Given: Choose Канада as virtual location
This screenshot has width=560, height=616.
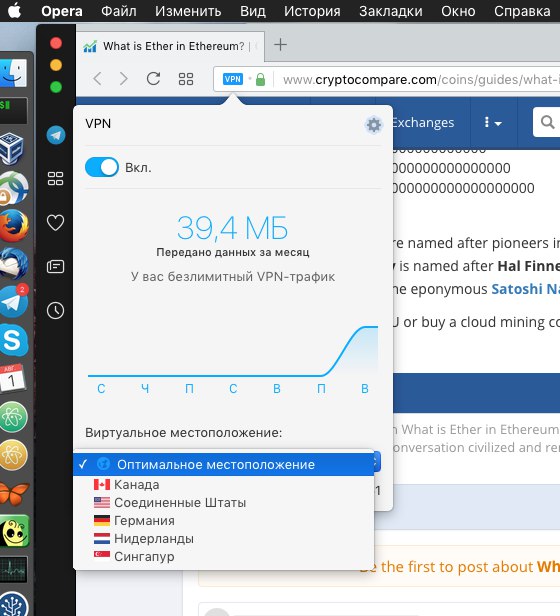Looking at the screenshot, I should [x=223, y=484].
